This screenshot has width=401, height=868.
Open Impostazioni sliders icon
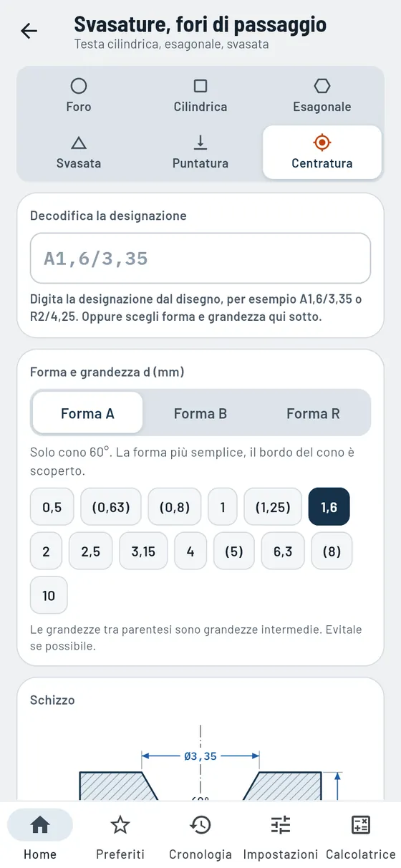(281, 825)
